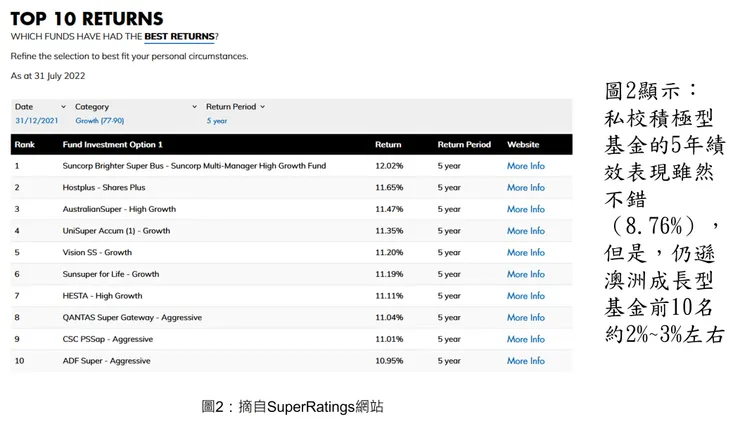Click the 圖2：摘自SuperRatings網站 caption
The width and height of the screenshot is (740, 424).
[292, 407]
